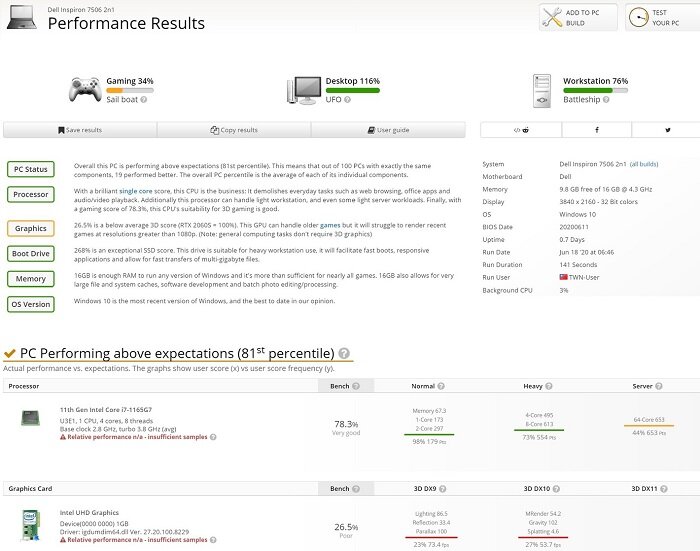Open help beside graphics insufficient samples warning

[x=213, y=540]
